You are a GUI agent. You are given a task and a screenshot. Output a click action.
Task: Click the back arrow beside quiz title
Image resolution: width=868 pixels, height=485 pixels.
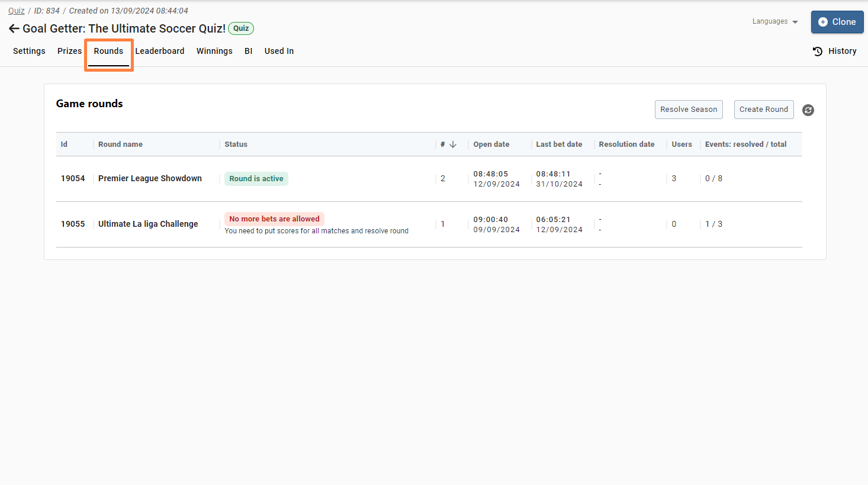(14, 28)
